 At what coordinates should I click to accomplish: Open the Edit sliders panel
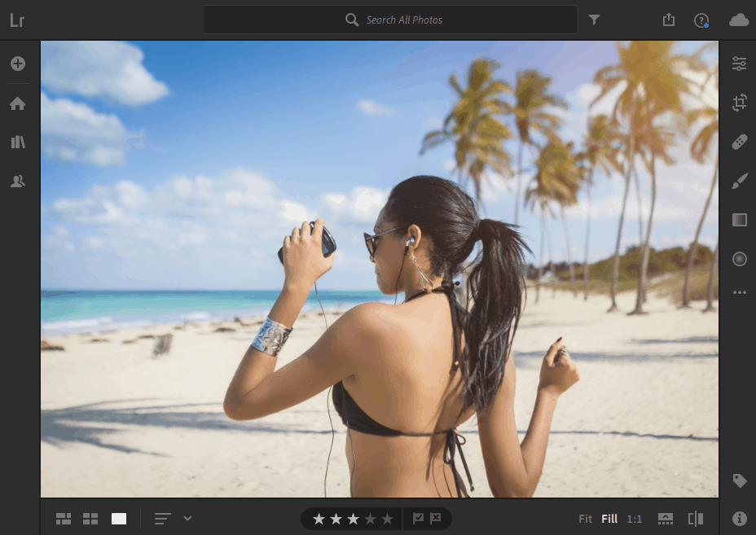coord(739,64)
